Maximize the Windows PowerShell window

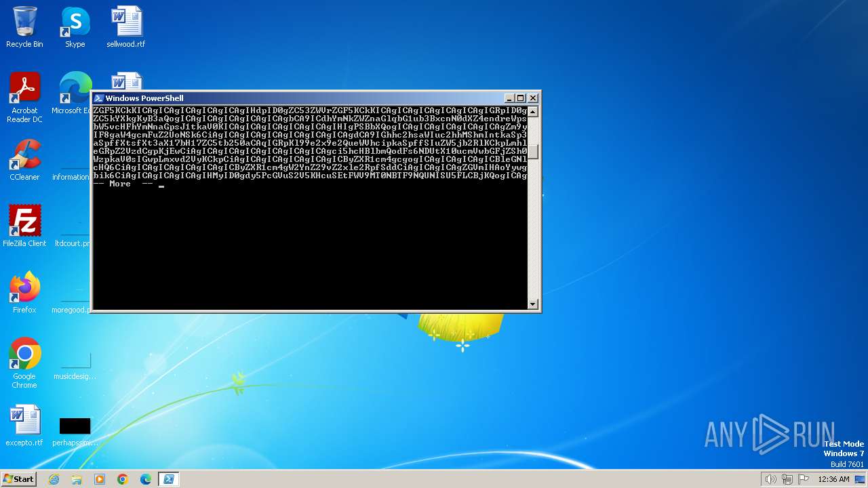pos(521,98)
